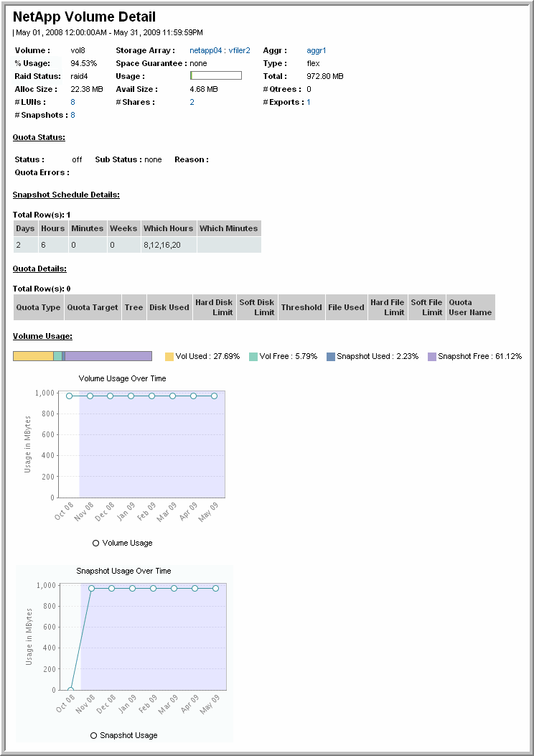Click the Vol Used yellow legend swatch
534x756 pixels.
169,357
